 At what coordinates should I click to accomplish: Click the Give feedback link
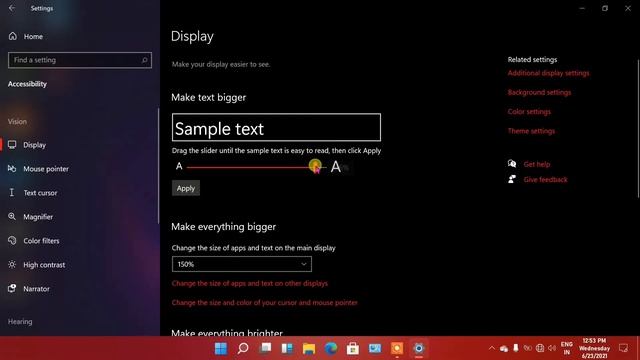(x=545, y=180)
